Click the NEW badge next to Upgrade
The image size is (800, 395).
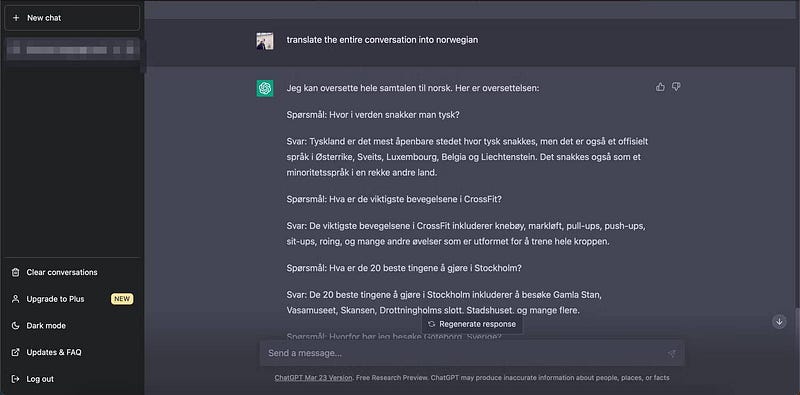pyautogui.click(x=122, y=299)
